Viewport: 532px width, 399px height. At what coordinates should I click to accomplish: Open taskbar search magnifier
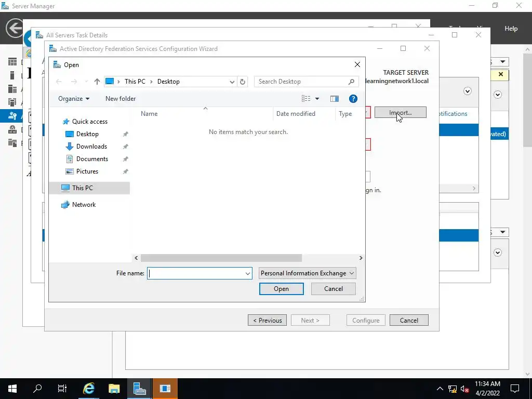(37, 389)
